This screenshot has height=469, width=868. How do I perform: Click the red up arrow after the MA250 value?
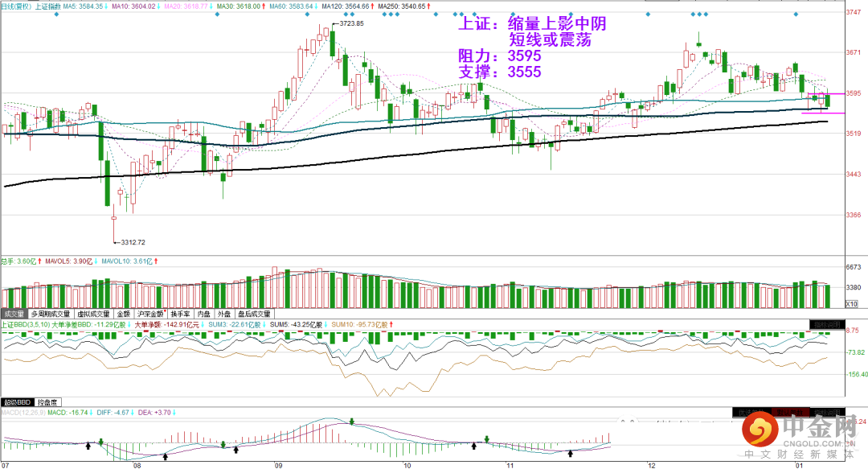[429, 6]
